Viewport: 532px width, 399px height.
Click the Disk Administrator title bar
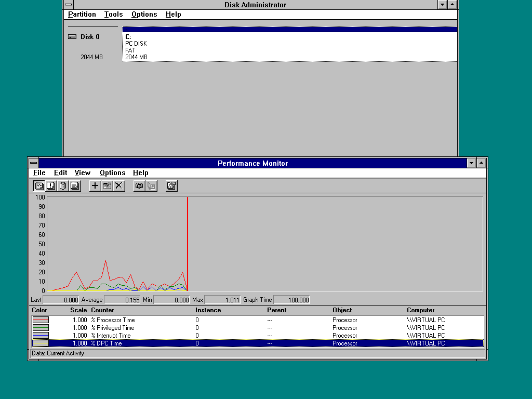[x=255, y=4]
